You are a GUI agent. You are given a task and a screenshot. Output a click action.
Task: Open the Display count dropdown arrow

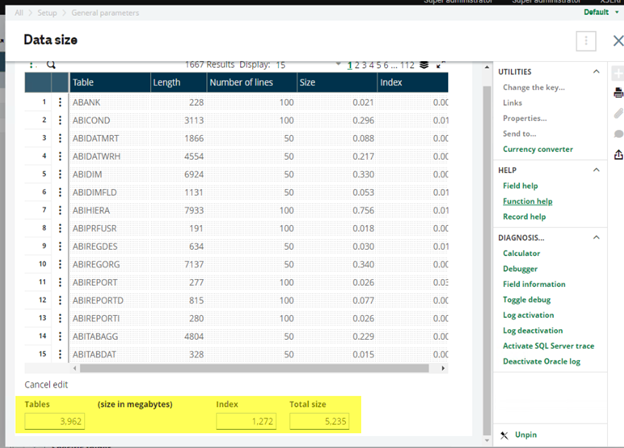pos(338,64)
